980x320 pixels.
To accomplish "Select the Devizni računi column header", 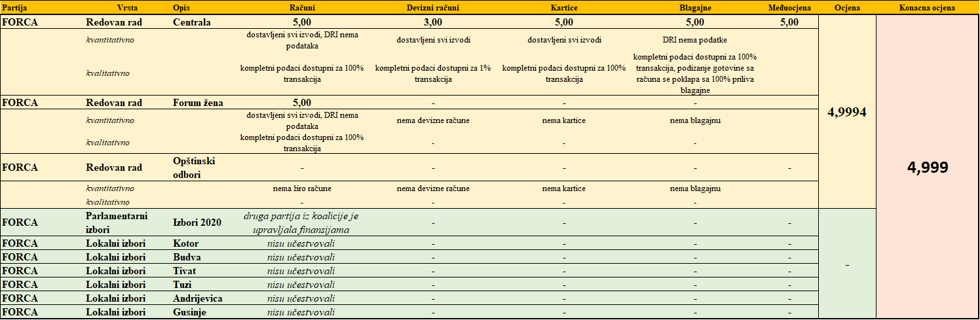I will click(433, 8).
